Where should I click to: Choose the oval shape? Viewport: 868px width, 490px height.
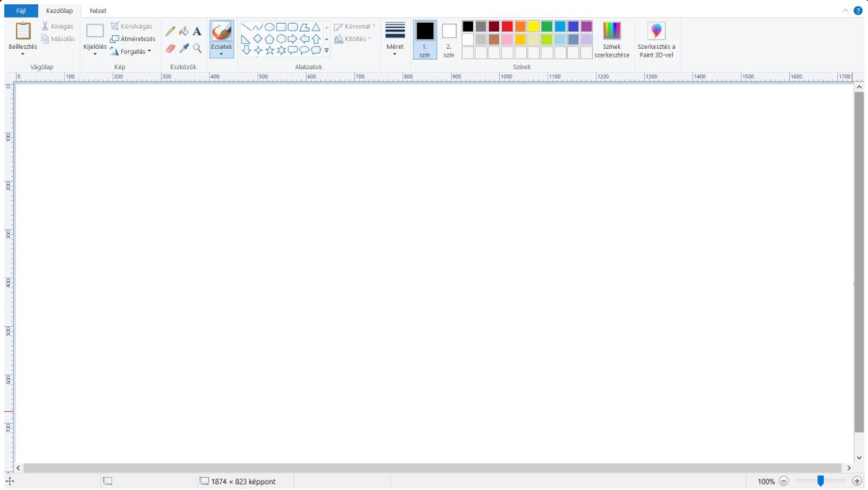coord(269,27)
